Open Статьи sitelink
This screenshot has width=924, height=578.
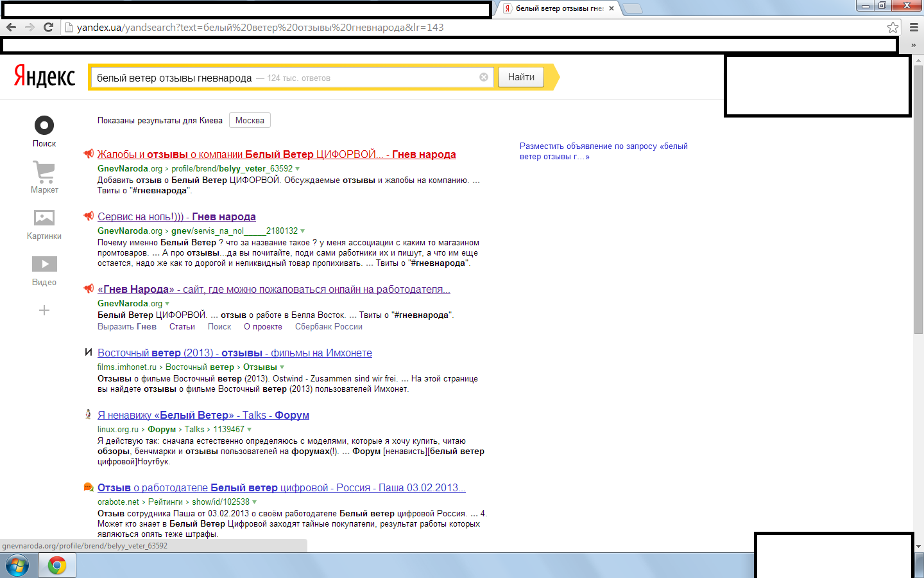point(182,326)
